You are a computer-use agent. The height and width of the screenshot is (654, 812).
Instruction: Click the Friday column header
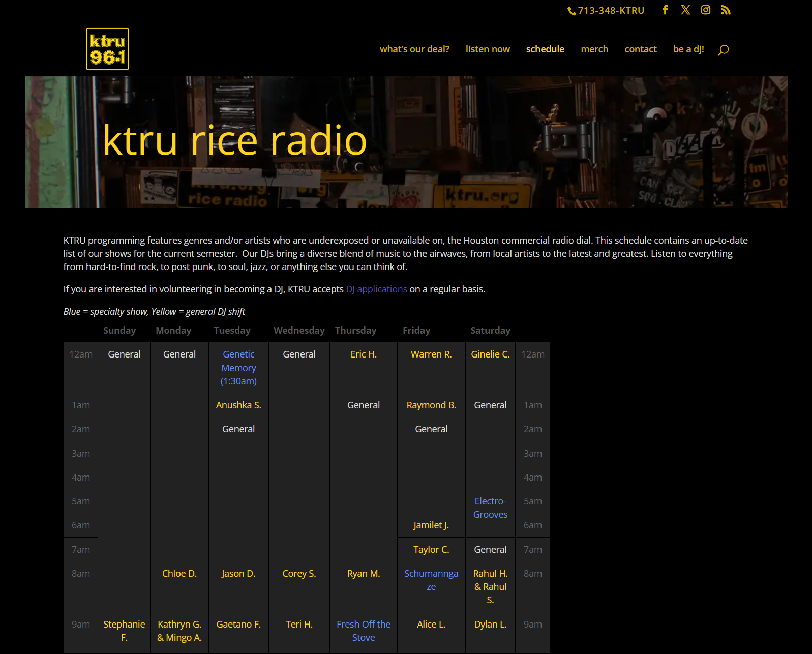click(x=416, y=331)
